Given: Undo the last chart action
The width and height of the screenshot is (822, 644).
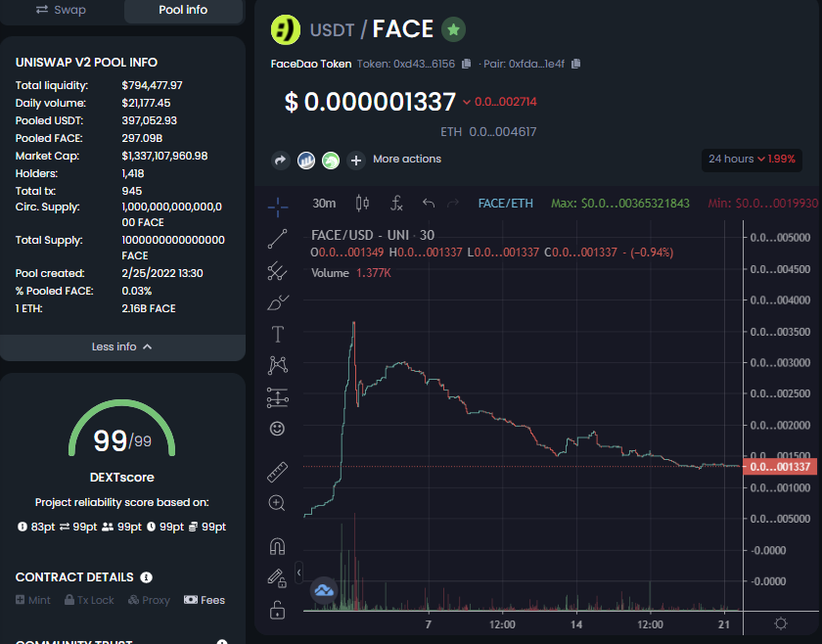Looking at the screenshot, I should pos(429,203).
